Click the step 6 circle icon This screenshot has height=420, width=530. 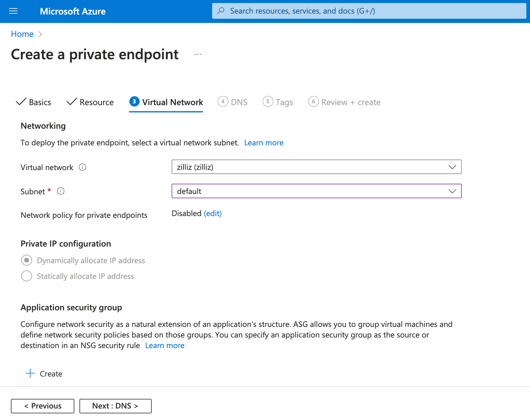pyautogui.click(x=313, y=102)
